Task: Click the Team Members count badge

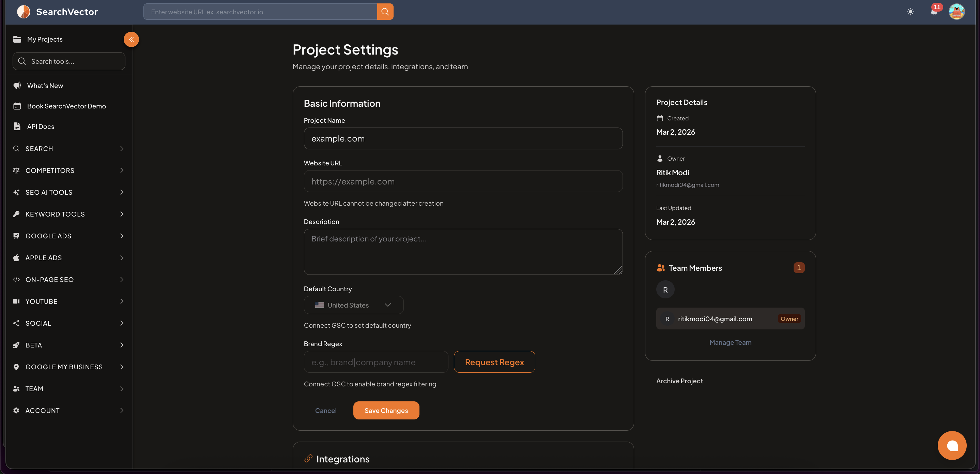Action: (x=799, y=268)
